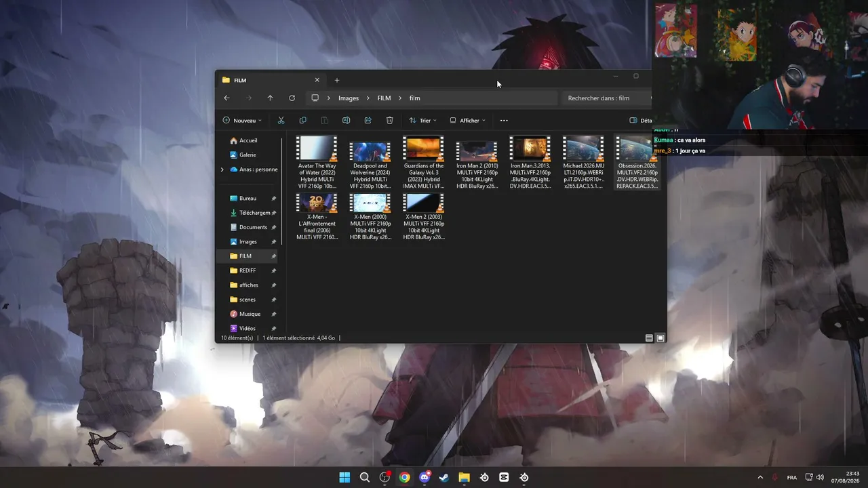Viewport: 868px width, 488px height.
Task: Open Vidéos in the sidebar
Action: point(248,329)
